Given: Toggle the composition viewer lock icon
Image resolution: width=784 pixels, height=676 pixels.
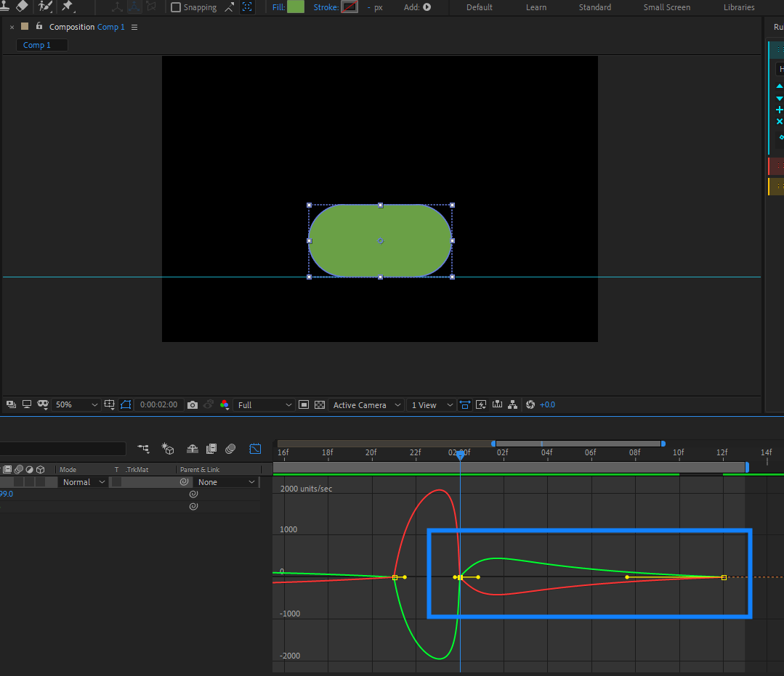Looking at the screenshot, I should pyautogui.click(x=39, y=27).
